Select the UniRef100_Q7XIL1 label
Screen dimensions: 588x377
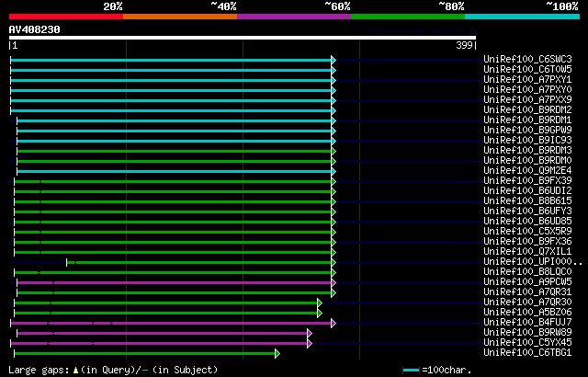tap(527, 252)
